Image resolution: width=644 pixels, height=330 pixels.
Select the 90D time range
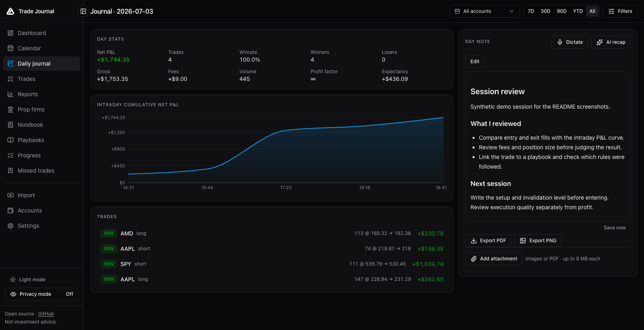(x=561, y=11)
